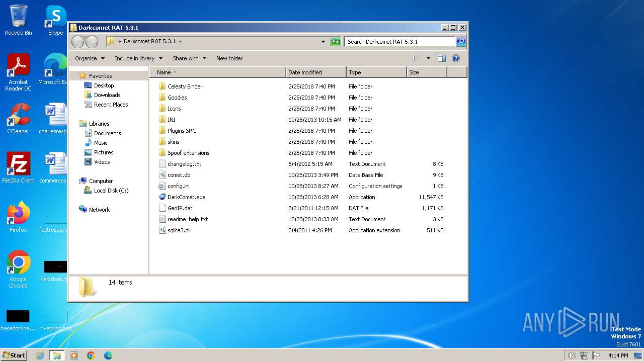
Task: Select the comet.db file icon
Action: (162, 175)
